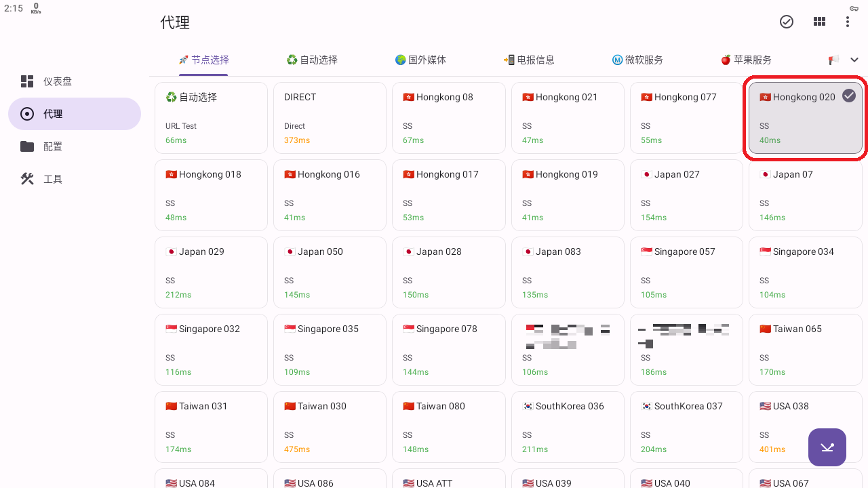Screen dimensions: 868x488
Task: Select the Hongkong 020 checked node
Action: click(x=805, y=118)
